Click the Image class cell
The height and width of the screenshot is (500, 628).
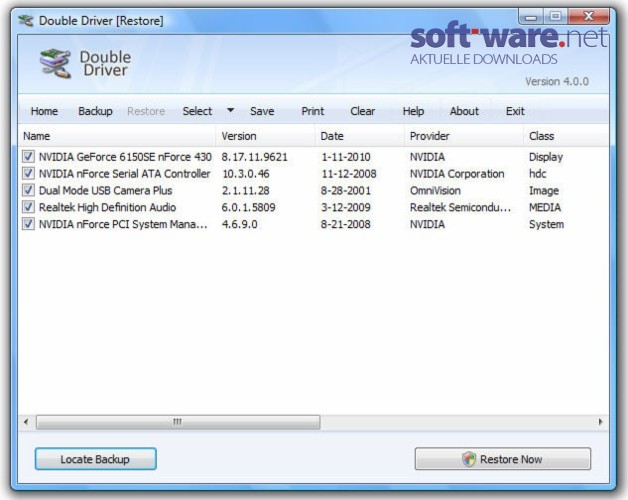(544, 190)
